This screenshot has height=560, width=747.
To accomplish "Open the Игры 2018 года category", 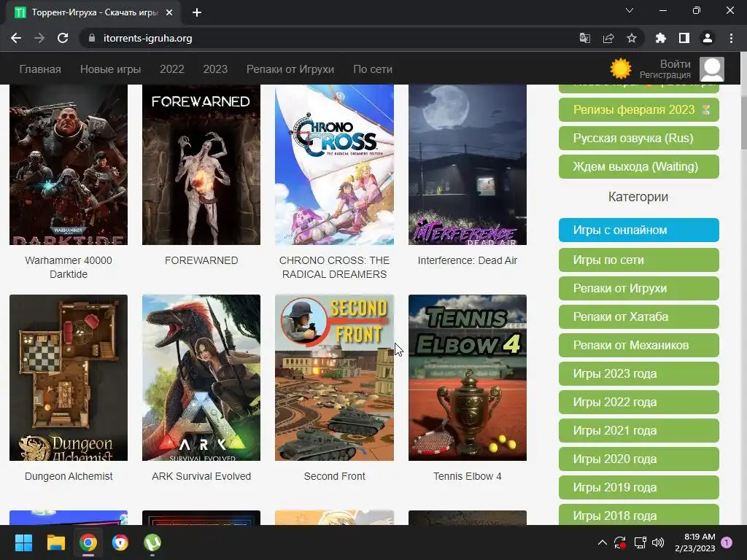I will (x=639, y=515).
